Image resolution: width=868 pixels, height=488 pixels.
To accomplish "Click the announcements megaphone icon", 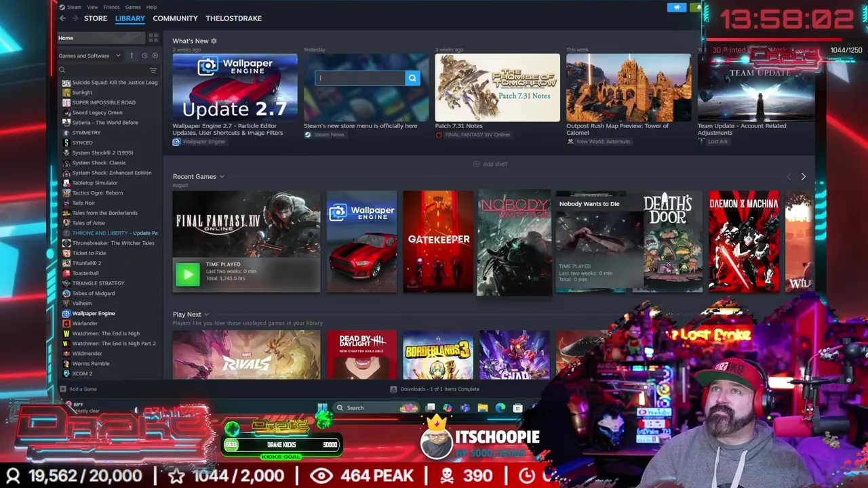I will 676,7.
